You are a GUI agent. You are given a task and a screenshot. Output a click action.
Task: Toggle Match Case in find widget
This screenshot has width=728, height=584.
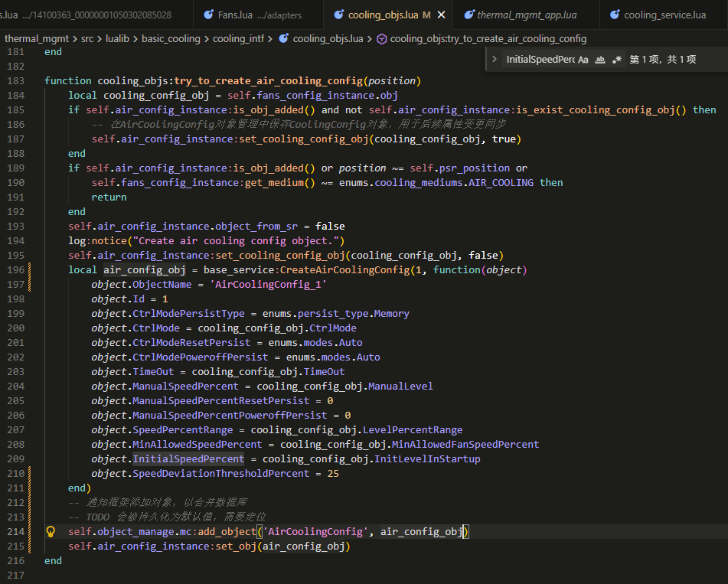(583, 60)
